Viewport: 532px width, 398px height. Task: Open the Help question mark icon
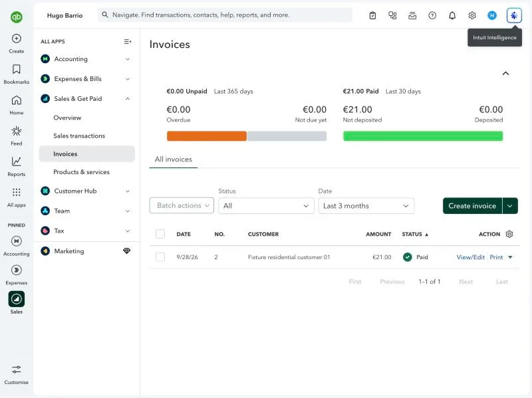(432, 15)
